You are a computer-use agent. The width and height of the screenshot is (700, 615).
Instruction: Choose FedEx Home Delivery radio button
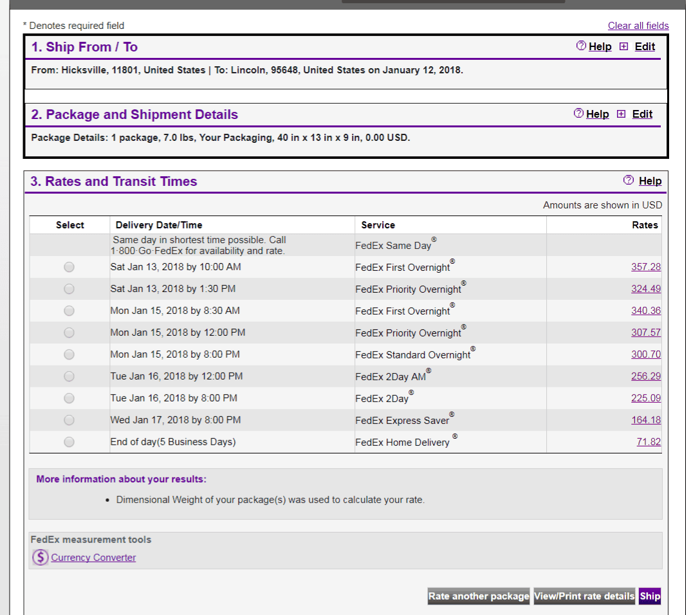click(69, 442)
